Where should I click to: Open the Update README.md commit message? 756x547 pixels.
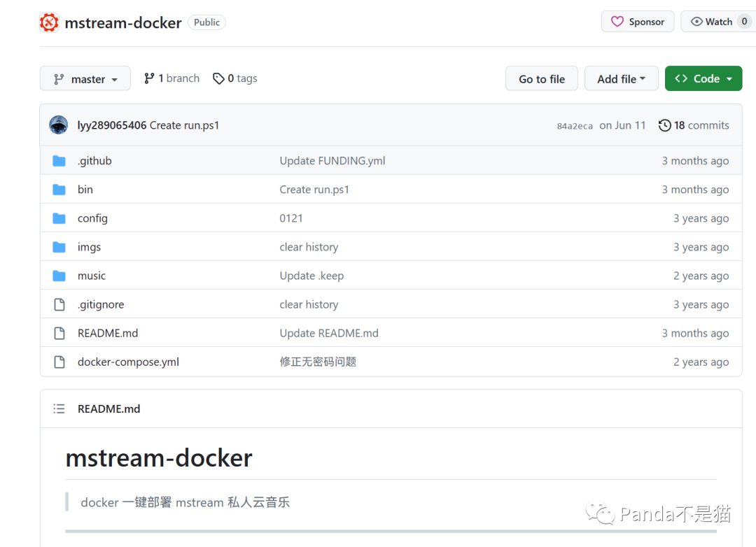click(x=329, y=333)
